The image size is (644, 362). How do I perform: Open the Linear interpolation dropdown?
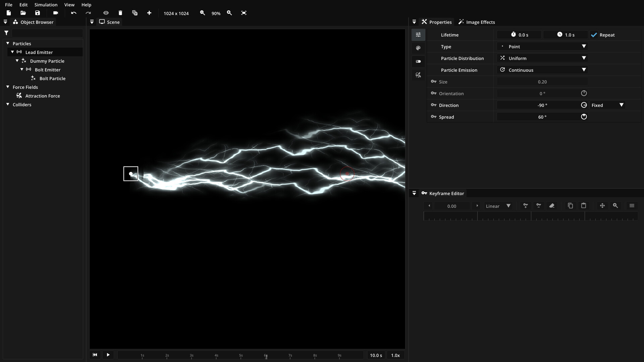coord(498,206)
